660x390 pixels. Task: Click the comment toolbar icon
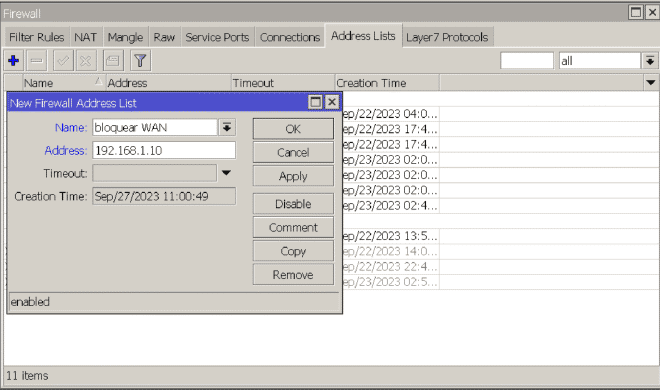click(112, 61)
